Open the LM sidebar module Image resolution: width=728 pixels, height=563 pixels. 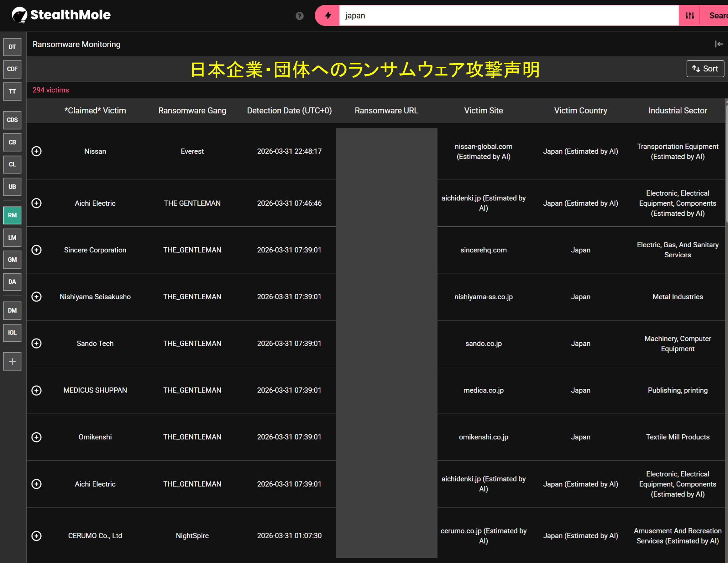point(12,237)
